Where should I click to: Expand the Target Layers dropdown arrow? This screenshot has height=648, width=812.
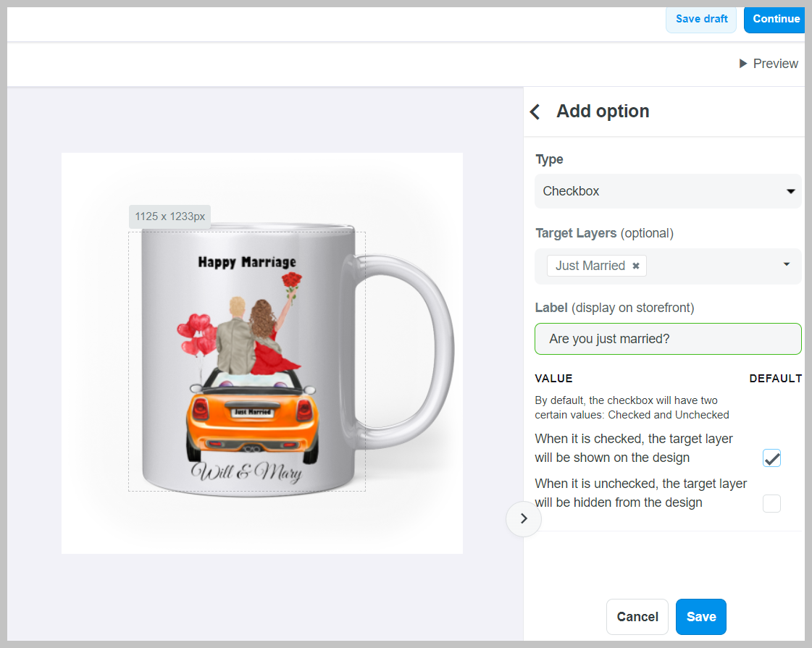787,265
